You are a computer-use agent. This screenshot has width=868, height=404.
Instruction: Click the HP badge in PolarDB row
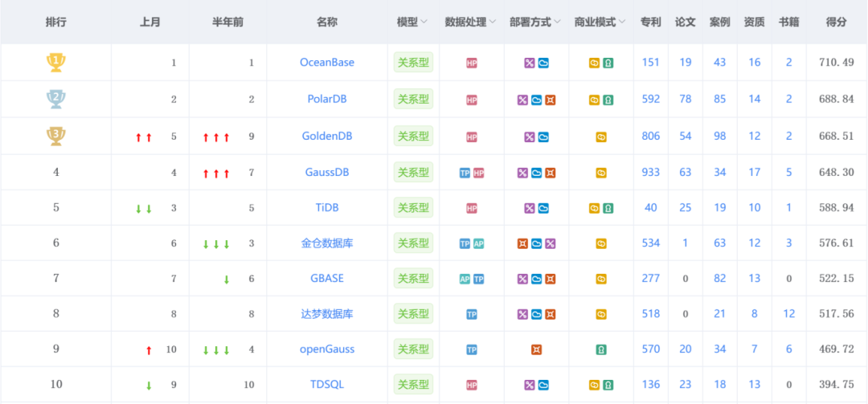tap(472, 100)
